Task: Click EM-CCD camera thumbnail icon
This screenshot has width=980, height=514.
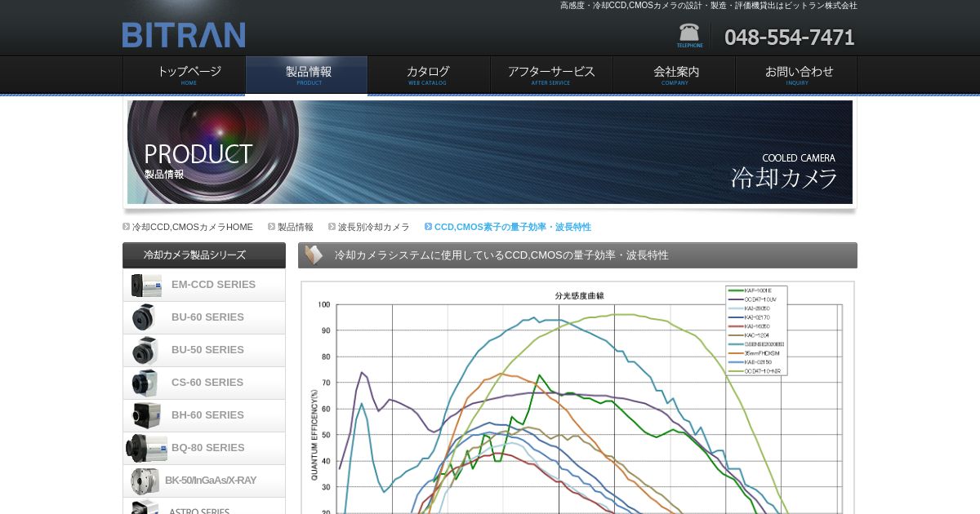Action: pos(147,285)
